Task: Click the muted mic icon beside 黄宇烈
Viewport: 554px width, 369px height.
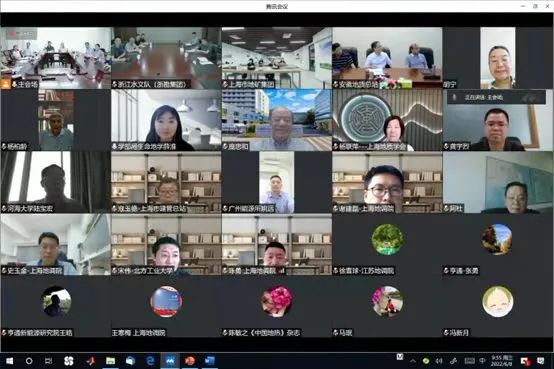Action: click(x=447, y=146)
